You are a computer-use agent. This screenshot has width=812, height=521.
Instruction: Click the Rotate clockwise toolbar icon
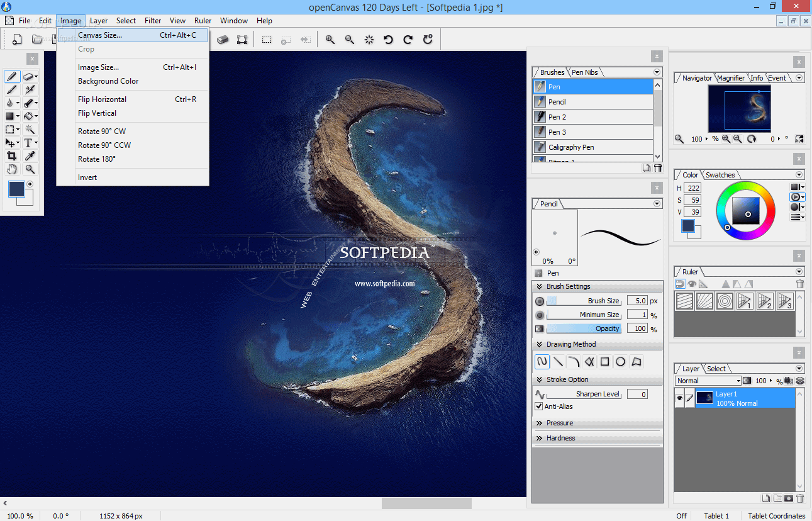point(408,40)
